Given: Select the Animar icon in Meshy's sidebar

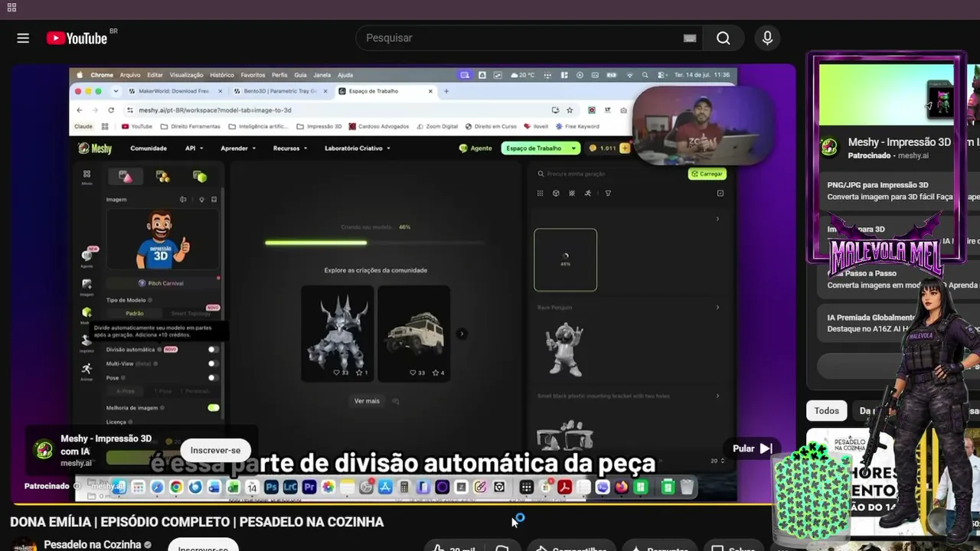Looking at the screenshot, I should (x=87, y=370).
